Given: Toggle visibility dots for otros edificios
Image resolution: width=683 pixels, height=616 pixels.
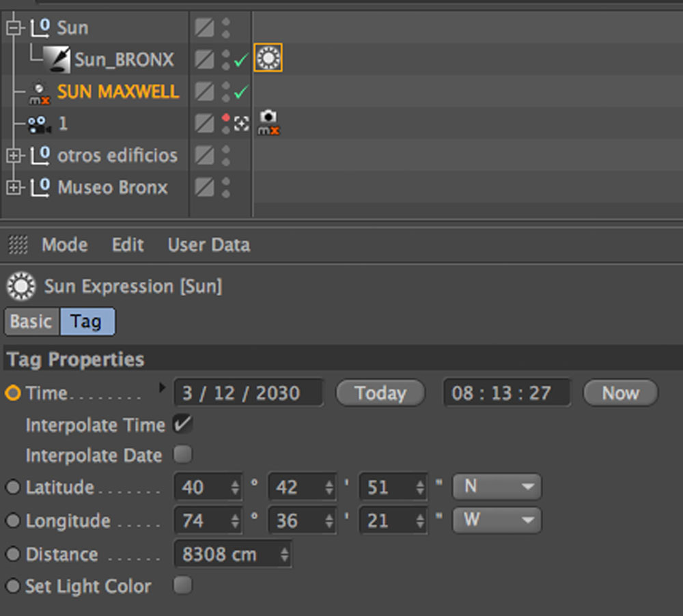Looking at the screenshot, I should (225, 156).
